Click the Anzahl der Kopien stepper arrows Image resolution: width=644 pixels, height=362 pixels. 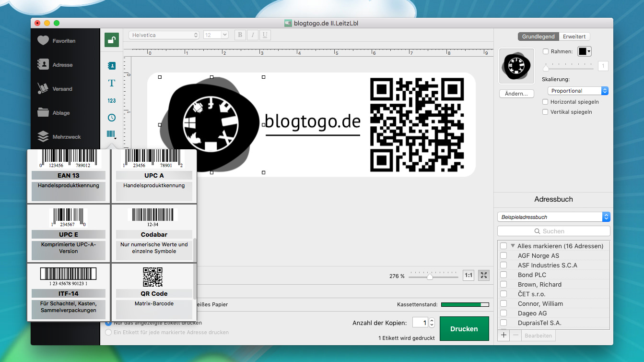(432, 323)
